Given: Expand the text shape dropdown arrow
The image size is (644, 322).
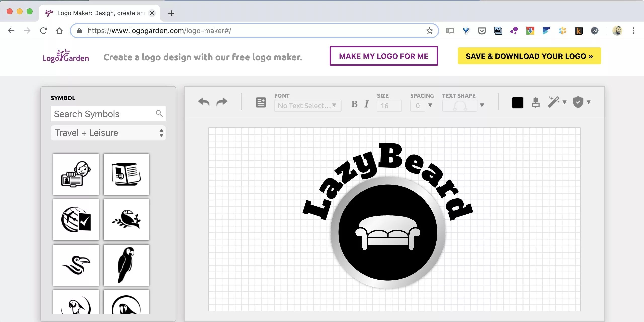Looking at the screenshot, I should 482,105.
